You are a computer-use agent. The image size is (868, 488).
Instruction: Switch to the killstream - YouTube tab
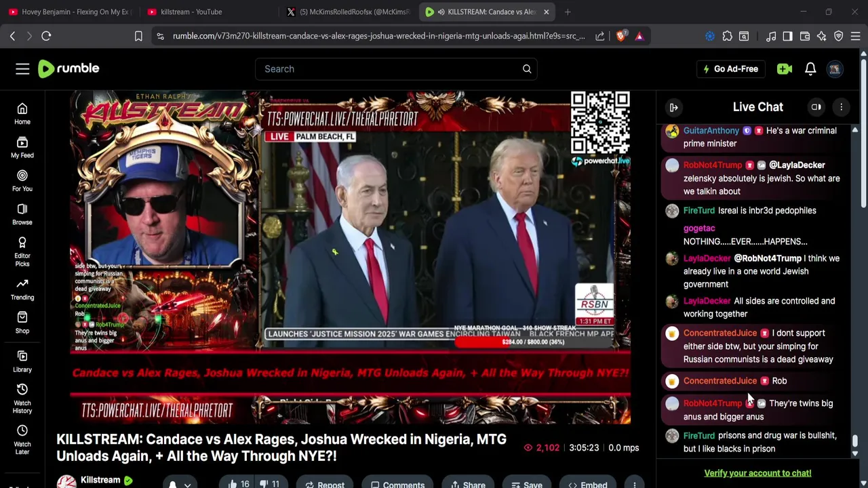pos(208,12)
